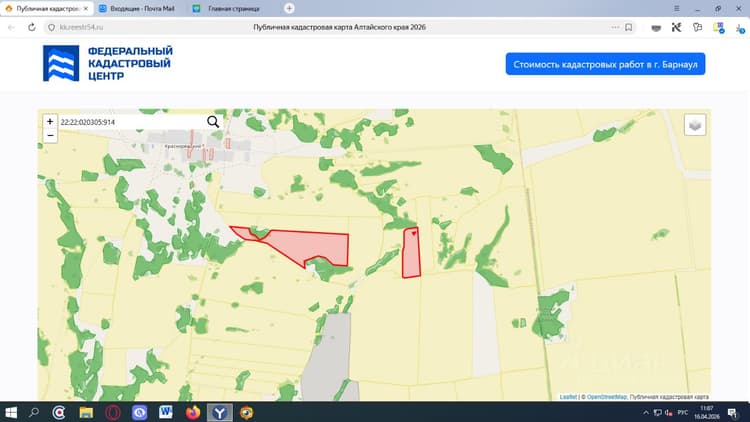This screenshot has width=750, height=422.
Task: Reload the page with refresh icon
Action: [32, 27]
